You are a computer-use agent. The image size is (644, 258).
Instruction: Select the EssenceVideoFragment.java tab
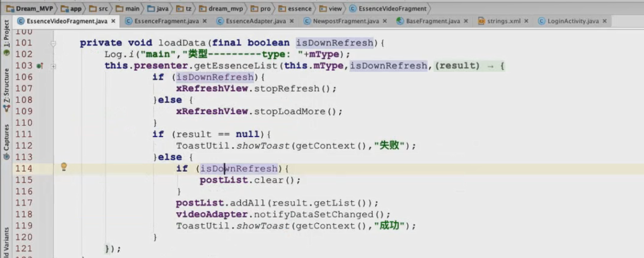[x=67, y=21]
